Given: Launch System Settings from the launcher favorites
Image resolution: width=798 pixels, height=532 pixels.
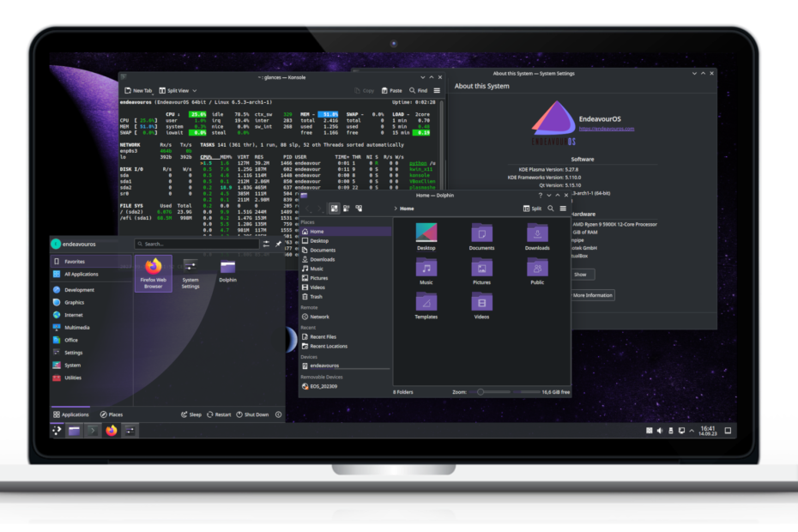Looking at the screenshot, I should [190, 274].
